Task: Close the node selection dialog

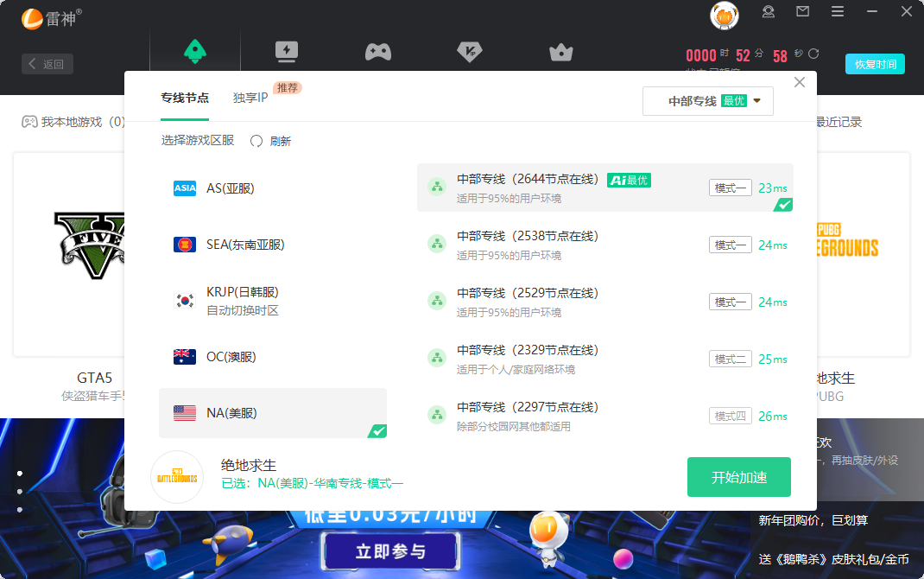Action: coord(799,82)
